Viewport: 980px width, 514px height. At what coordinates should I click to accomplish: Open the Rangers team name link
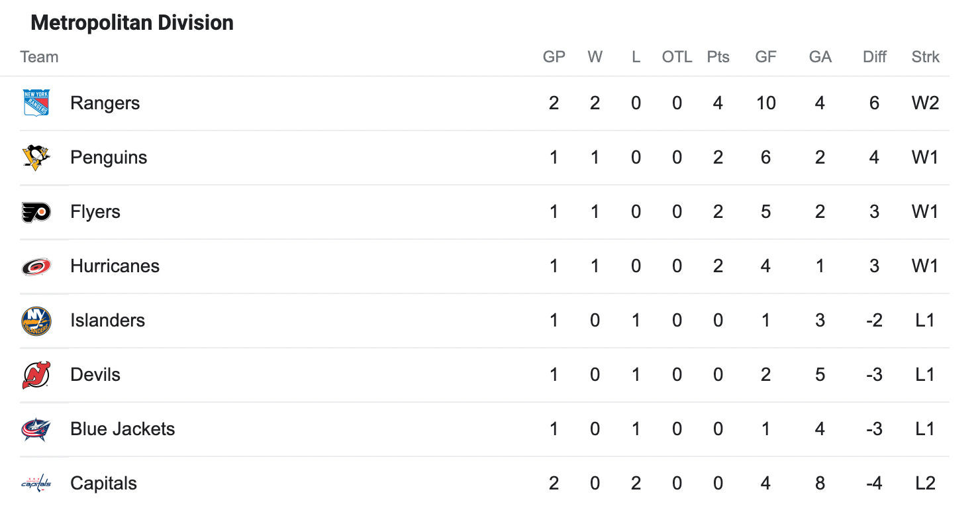point(105,103)
